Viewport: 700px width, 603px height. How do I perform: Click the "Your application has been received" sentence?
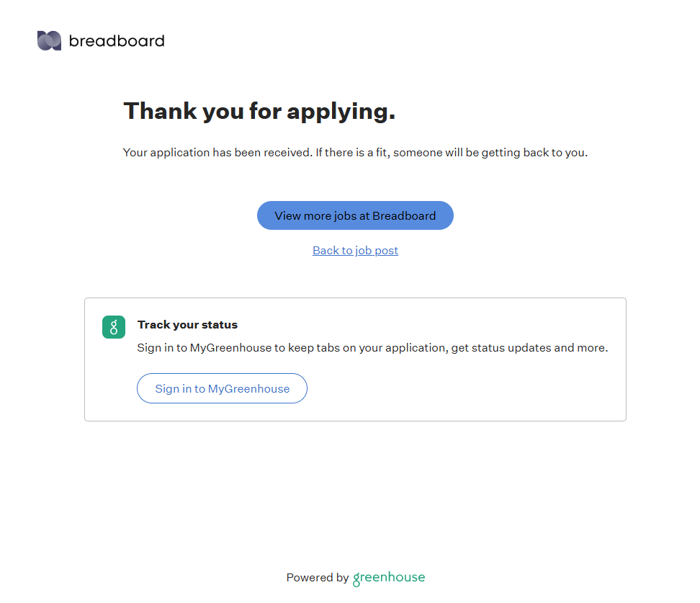(217, 153)
